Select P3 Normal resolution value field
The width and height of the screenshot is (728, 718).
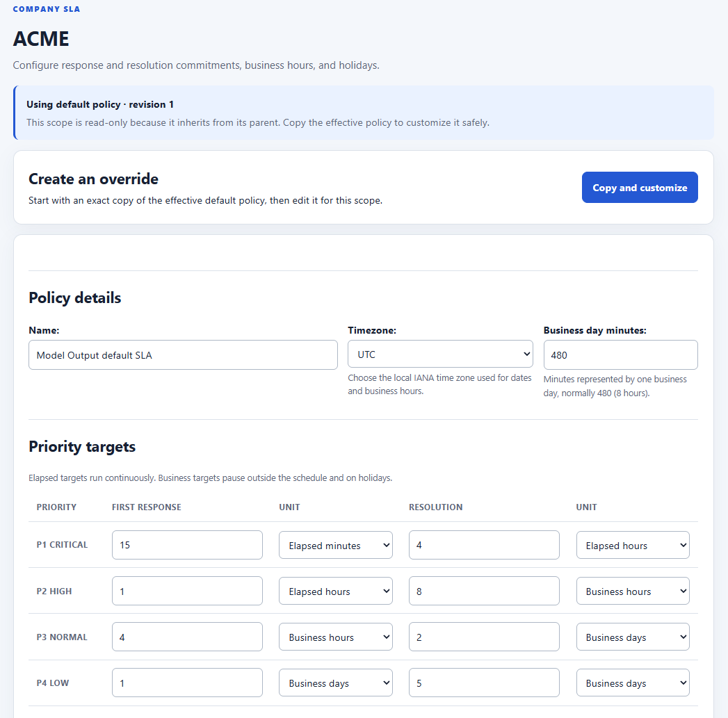tap(484, 637)
